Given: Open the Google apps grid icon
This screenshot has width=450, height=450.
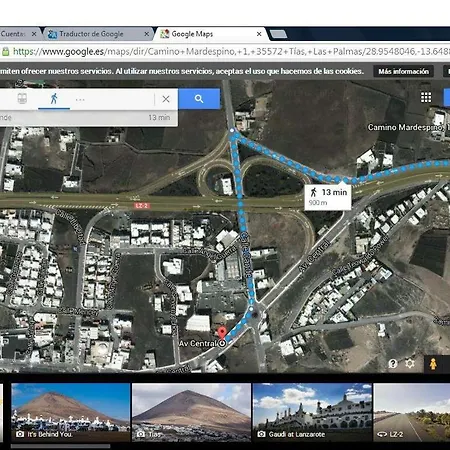Looking at the screenshot, I should tap(426, 97).
